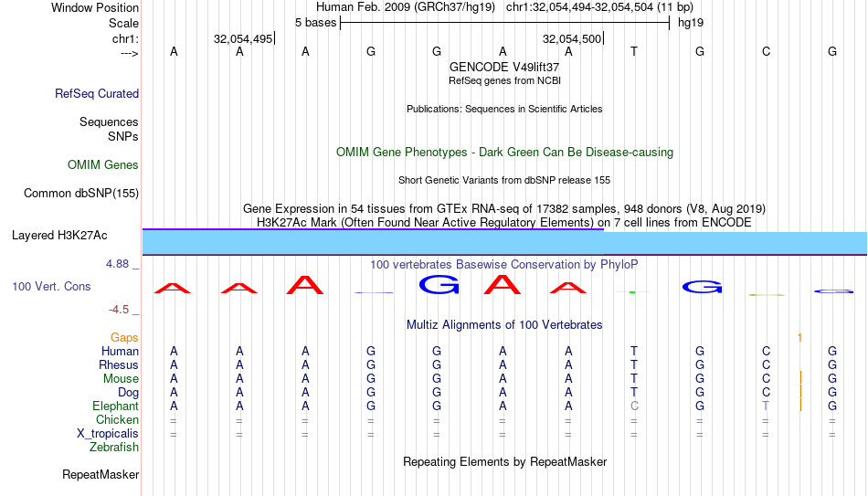
Task: Click the C base in the Human alignment row
Action: (767, 351)
